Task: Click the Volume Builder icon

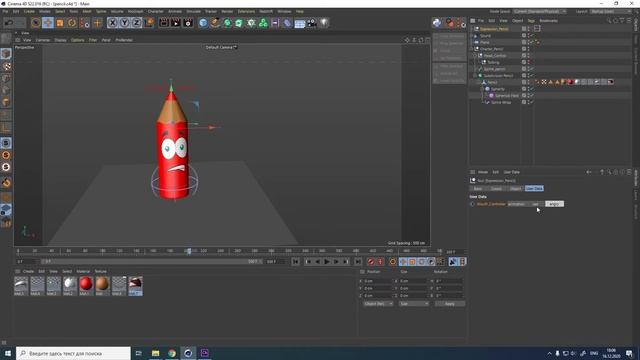Action: 251,23
